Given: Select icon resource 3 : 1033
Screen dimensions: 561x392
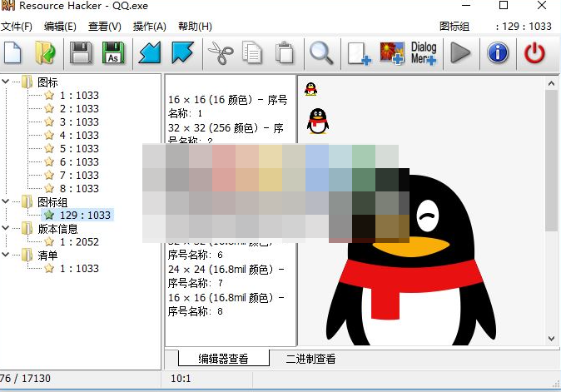Looking at the screenshot, I should (79, 122).
